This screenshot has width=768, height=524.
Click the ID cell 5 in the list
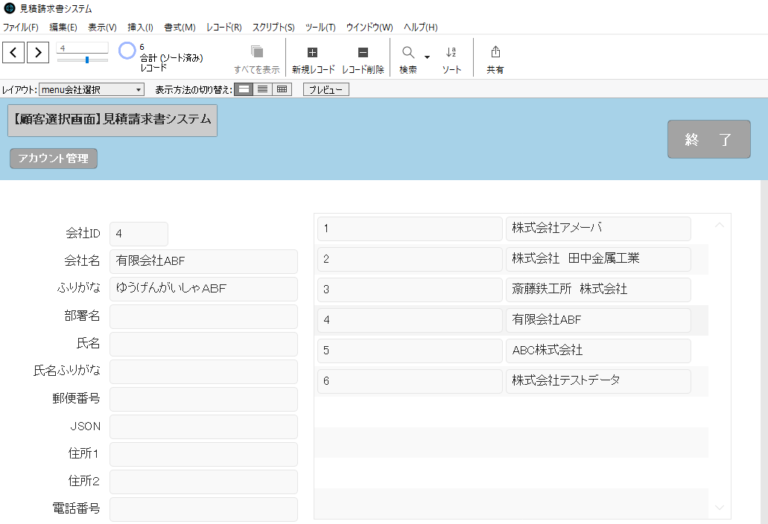(409, 351)
